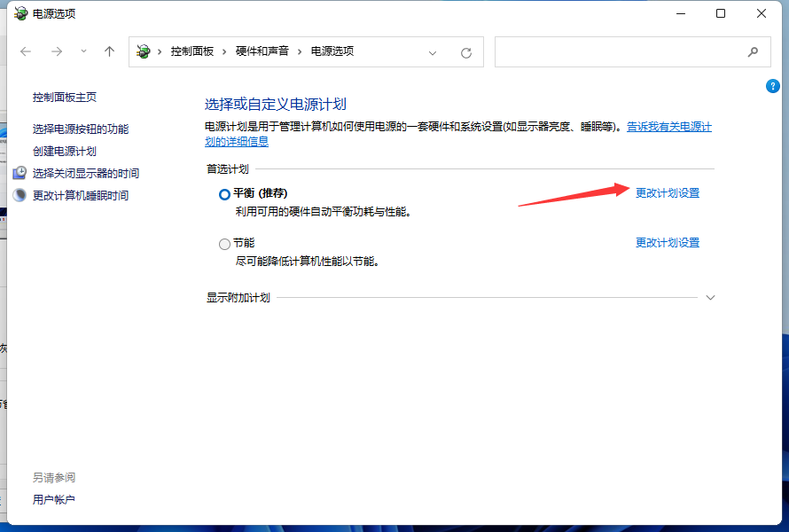
Task: Open 选择电源按钮的功能 link
Action: [81, 129]
